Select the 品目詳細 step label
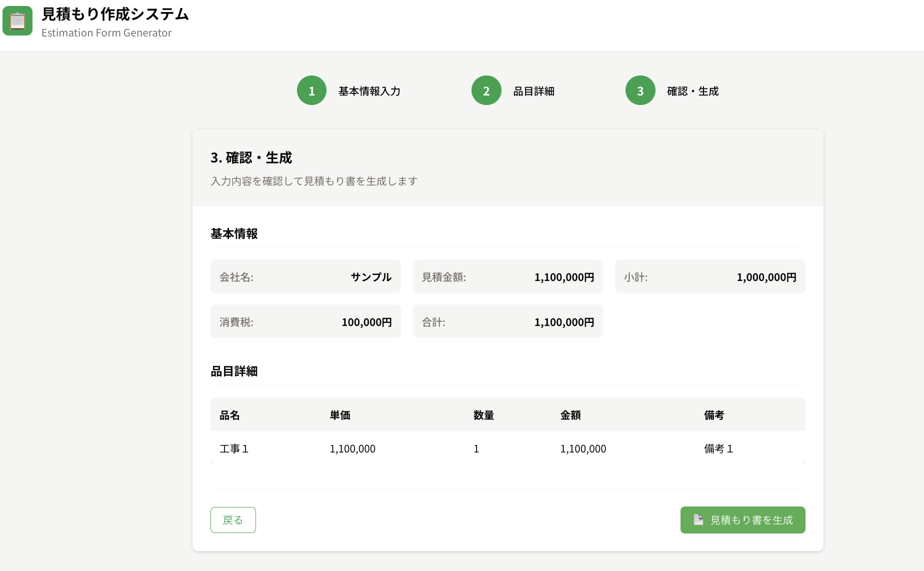 [x=533, y=90]
